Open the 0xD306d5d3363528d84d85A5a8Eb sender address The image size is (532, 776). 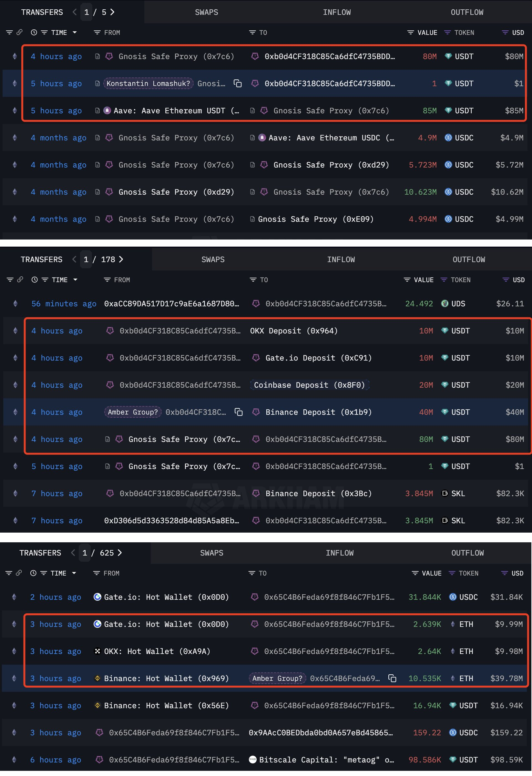click(x=172, y=520)
